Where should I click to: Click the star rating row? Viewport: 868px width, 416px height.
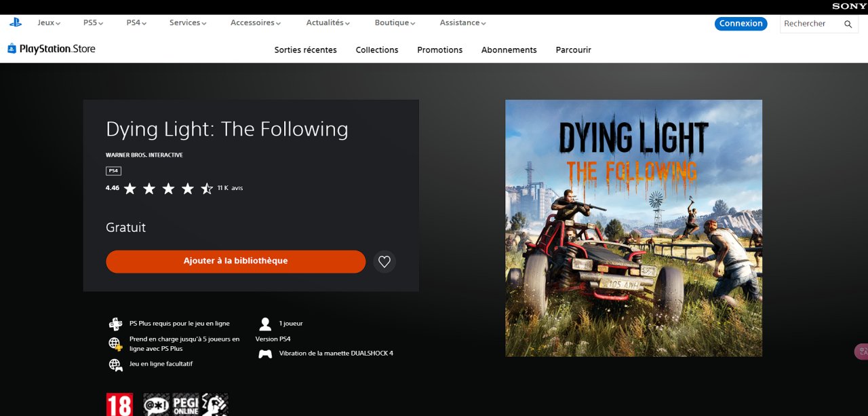coord(168,189)
